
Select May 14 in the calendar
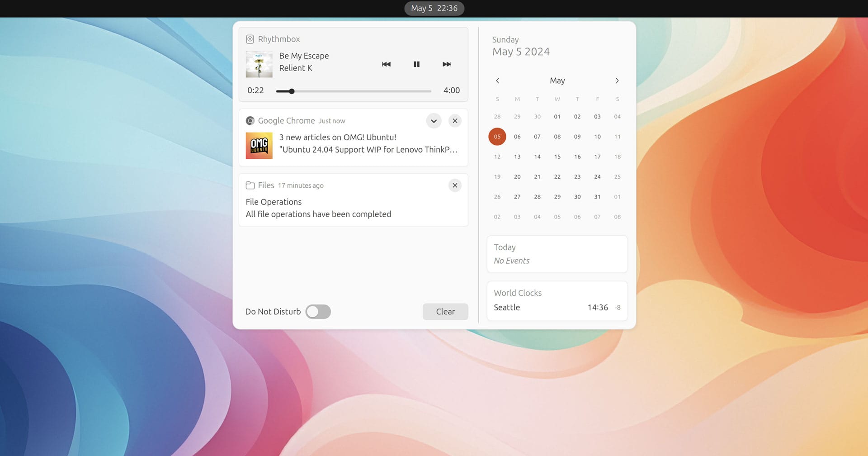[537, 157]
